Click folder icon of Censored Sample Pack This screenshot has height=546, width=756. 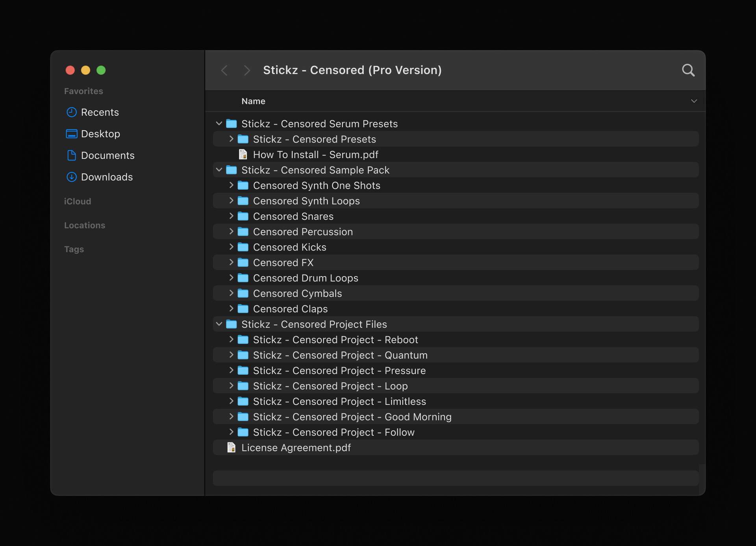(232, 170)
